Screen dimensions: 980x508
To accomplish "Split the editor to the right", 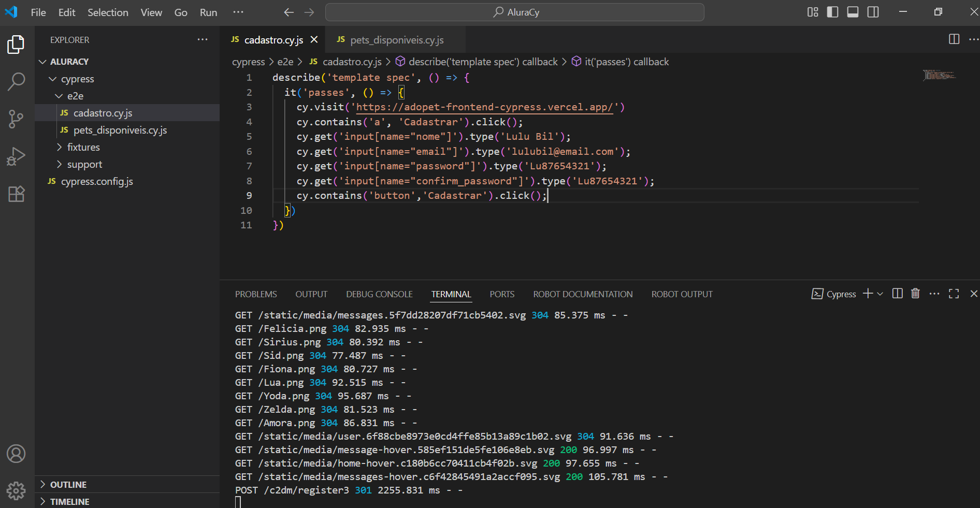I will point(954,39).
